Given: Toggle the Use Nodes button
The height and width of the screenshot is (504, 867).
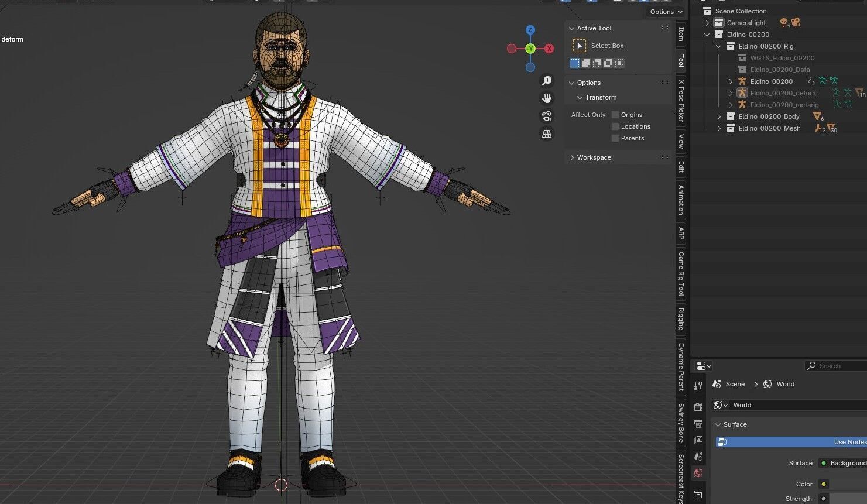Looking at the screenshot, I should (x=791, y=442).
